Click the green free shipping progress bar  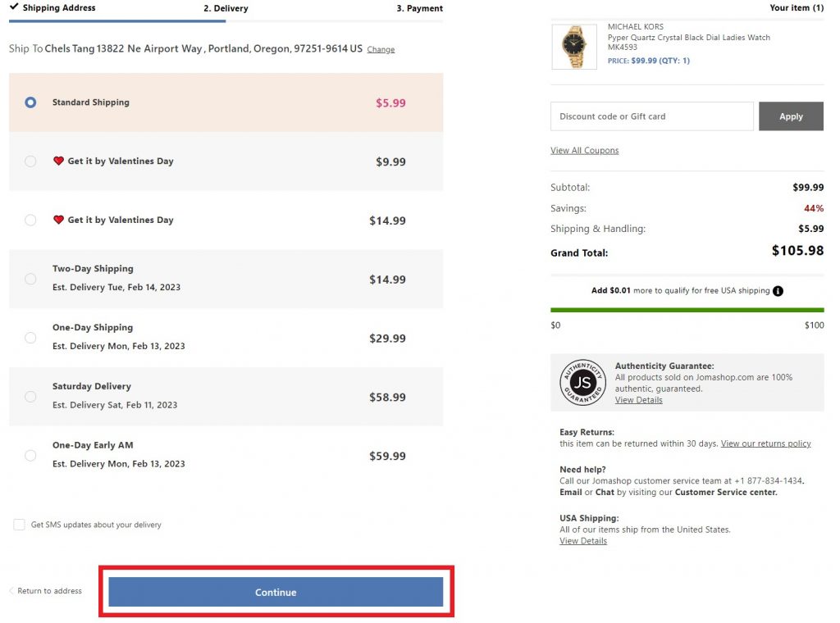[x=687, y=309]
